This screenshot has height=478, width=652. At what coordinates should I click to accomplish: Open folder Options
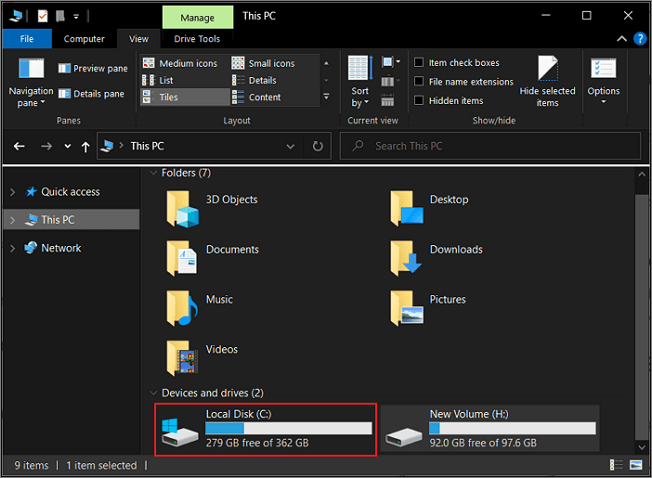click(603, 81)
